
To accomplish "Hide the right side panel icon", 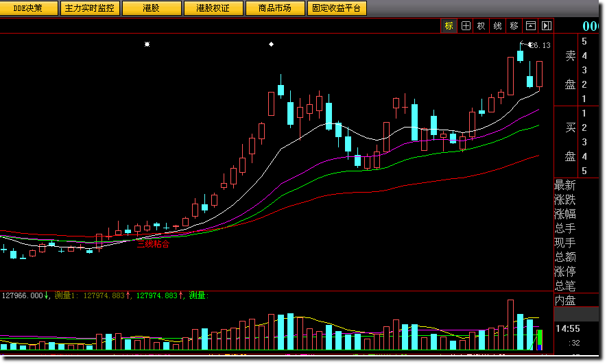I will (546, 26).
